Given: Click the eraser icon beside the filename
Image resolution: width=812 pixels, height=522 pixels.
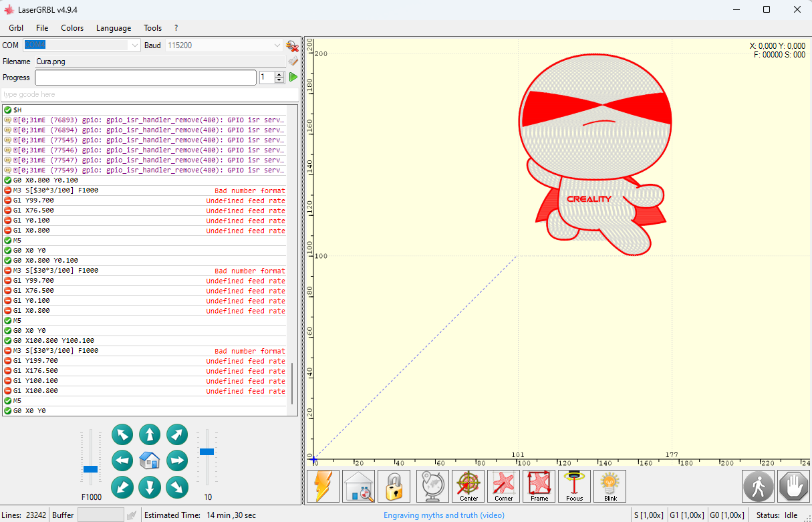Looking at the screenshot, I should tap(292, 61).
